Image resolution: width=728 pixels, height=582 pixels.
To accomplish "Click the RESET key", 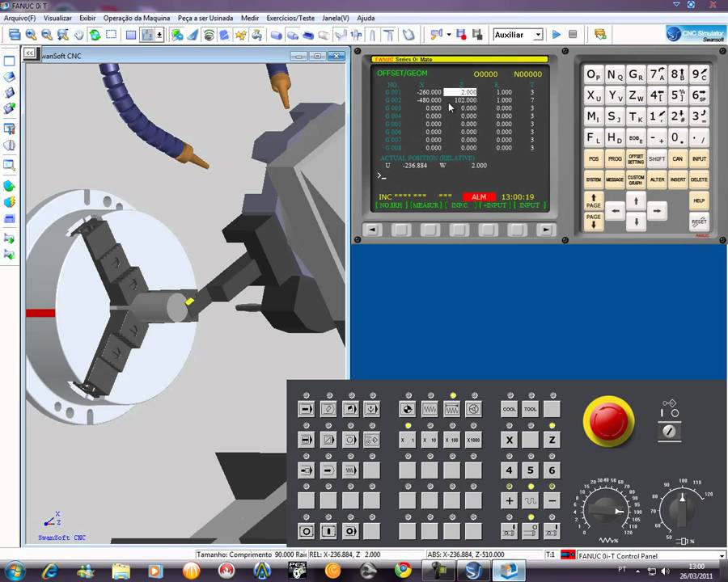I will (699, 221).
